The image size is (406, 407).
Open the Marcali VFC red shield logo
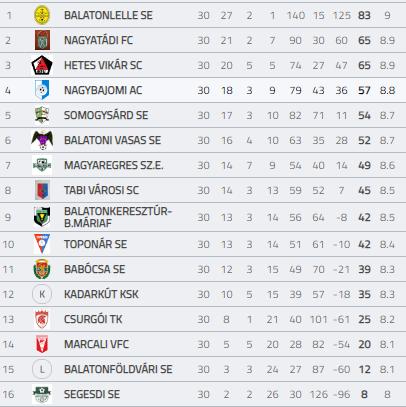click(x=42, y=344)
